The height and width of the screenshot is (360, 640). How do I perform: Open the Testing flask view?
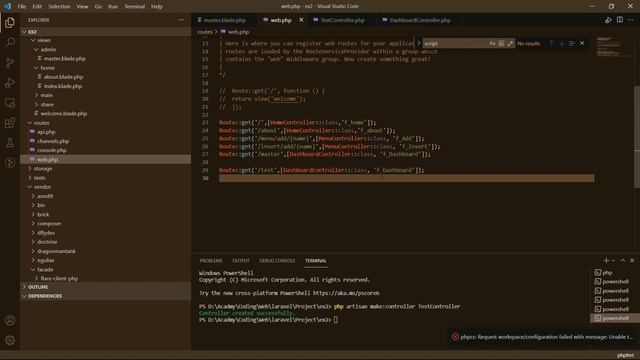10,143
